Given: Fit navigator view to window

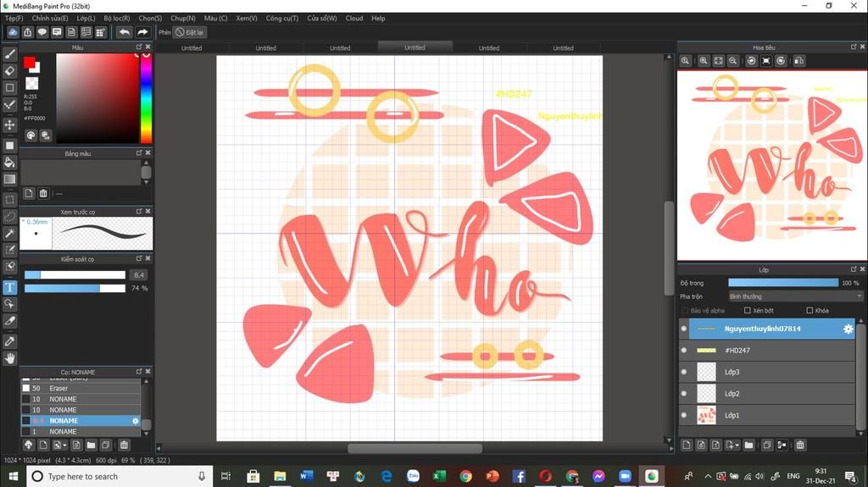Looking at the screenshot, I should [718, 61].
